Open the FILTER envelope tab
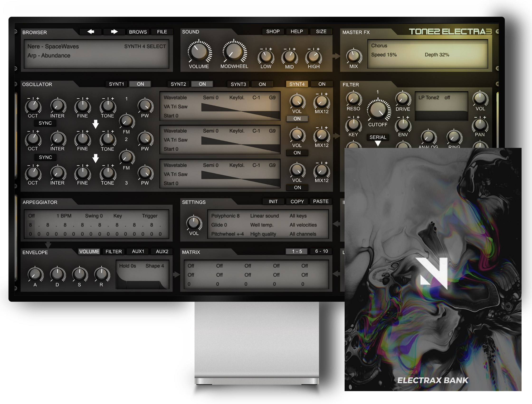 [114, 251]
